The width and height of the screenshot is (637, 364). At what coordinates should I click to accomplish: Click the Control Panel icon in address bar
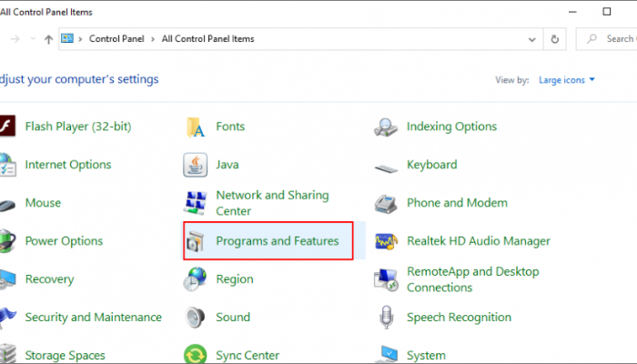(x=67, y=38)
